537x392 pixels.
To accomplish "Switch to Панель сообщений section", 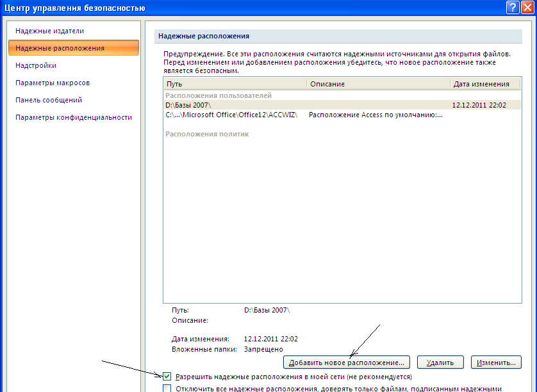I will click(x=49, y=100).
